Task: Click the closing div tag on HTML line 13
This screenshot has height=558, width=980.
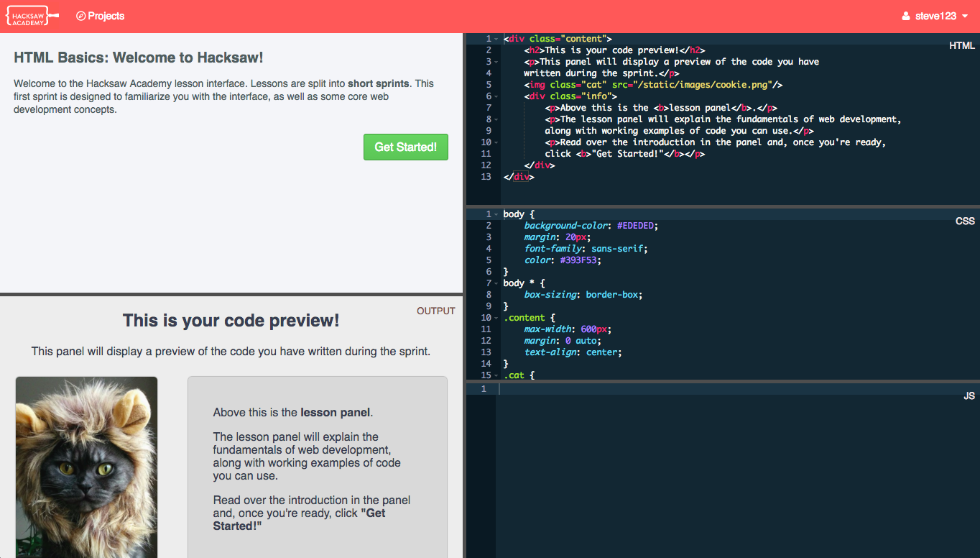Action: pyautogui.click(x=518, y=177)
